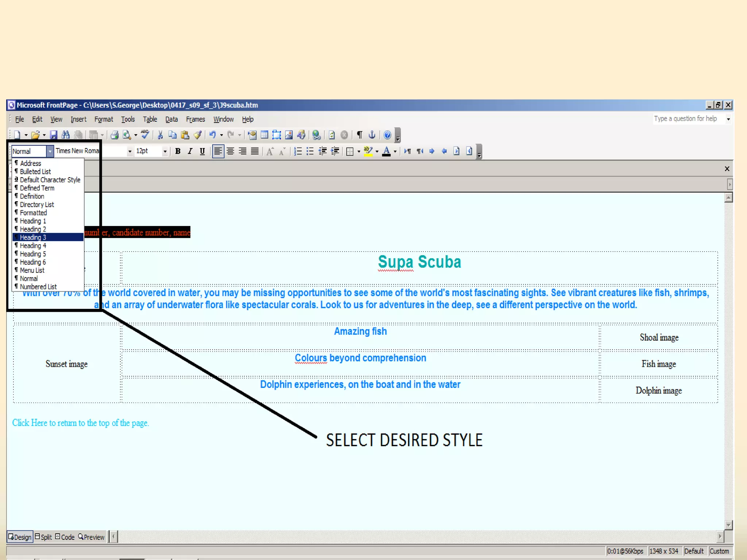The height and width of the screenshot is (560, 747).
Task: Toggle Italic formatting
Action: click(190, 151)
